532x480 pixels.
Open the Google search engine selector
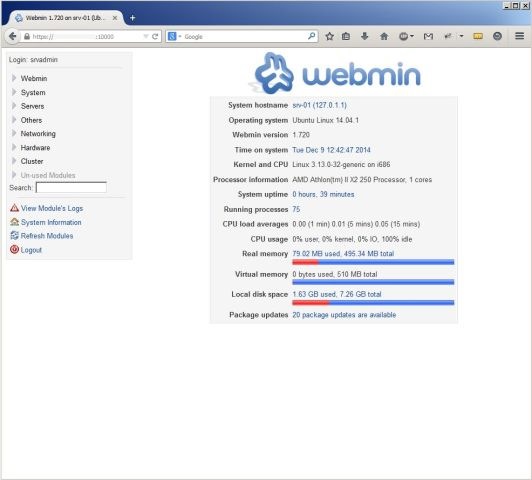click(x=174, y=36)
